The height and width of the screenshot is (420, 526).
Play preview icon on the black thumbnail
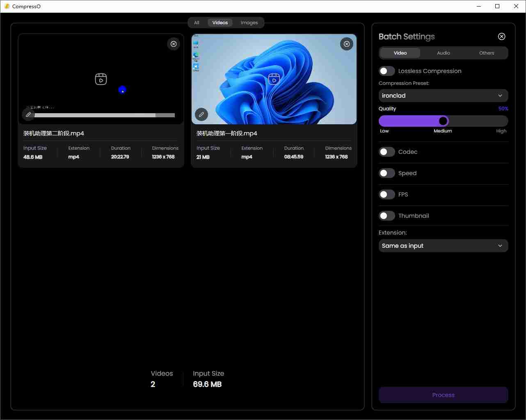click(101, 79)
